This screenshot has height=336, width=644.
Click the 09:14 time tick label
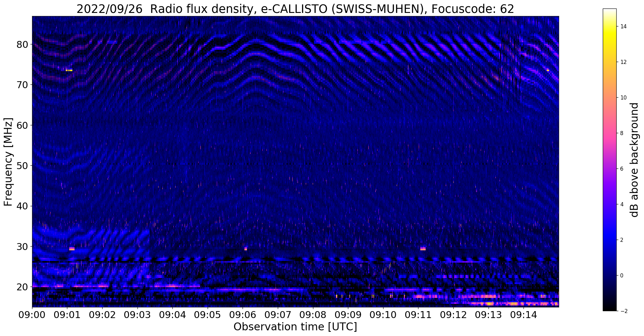[524, 315]
